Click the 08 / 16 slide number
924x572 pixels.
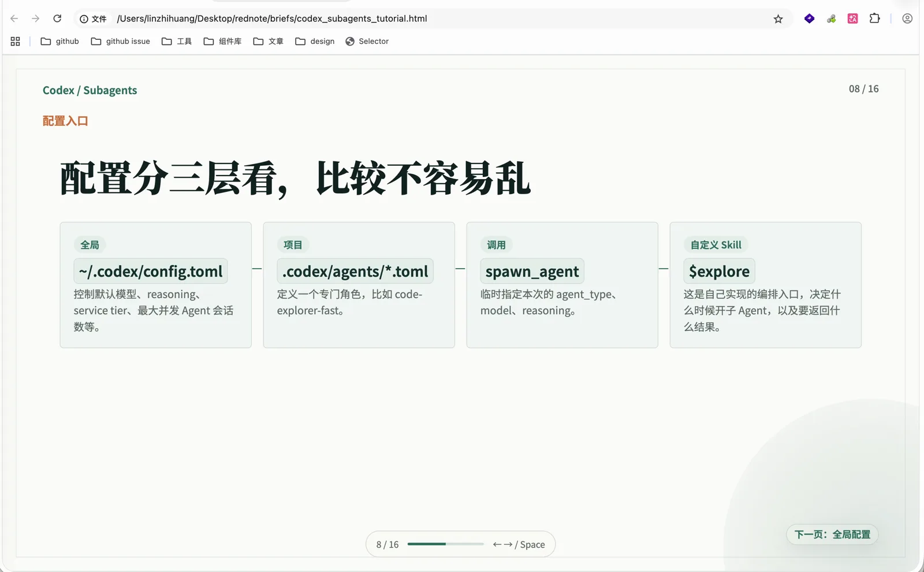863,89
